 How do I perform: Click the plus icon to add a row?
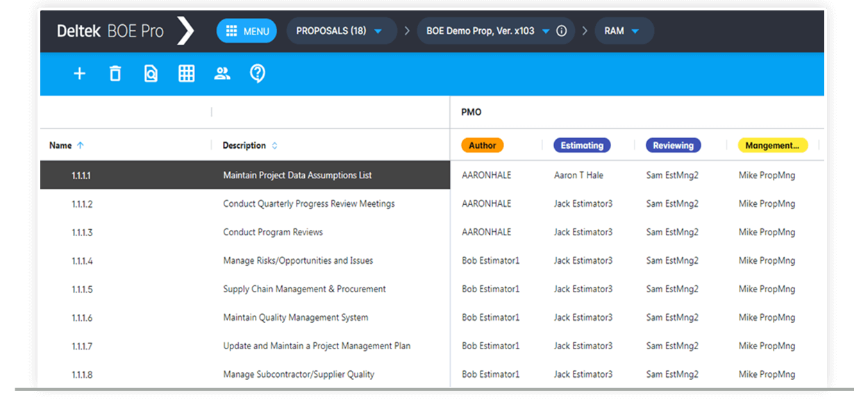(80, 74)
